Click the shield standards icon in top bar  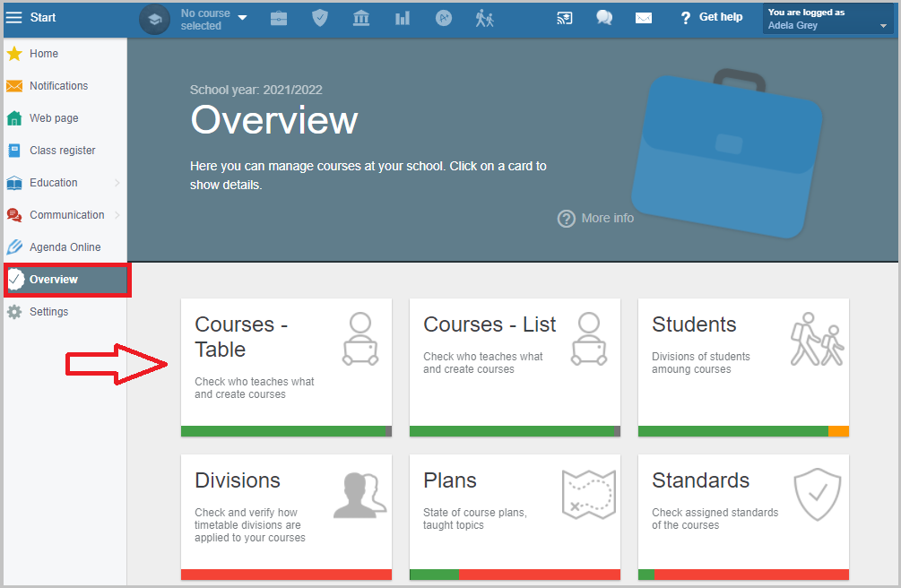[x=320, y=19]
